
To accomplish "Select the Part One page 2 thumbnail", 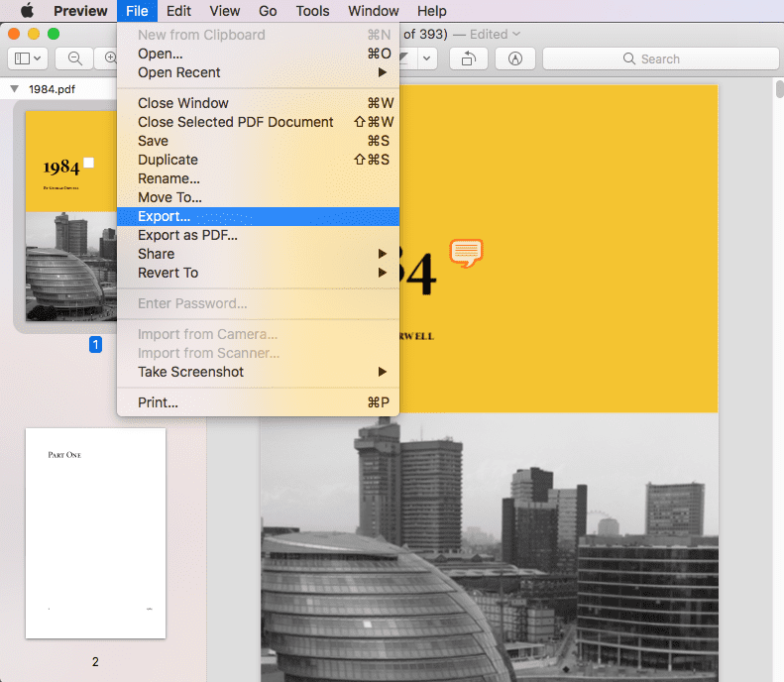I will (95, 533).
